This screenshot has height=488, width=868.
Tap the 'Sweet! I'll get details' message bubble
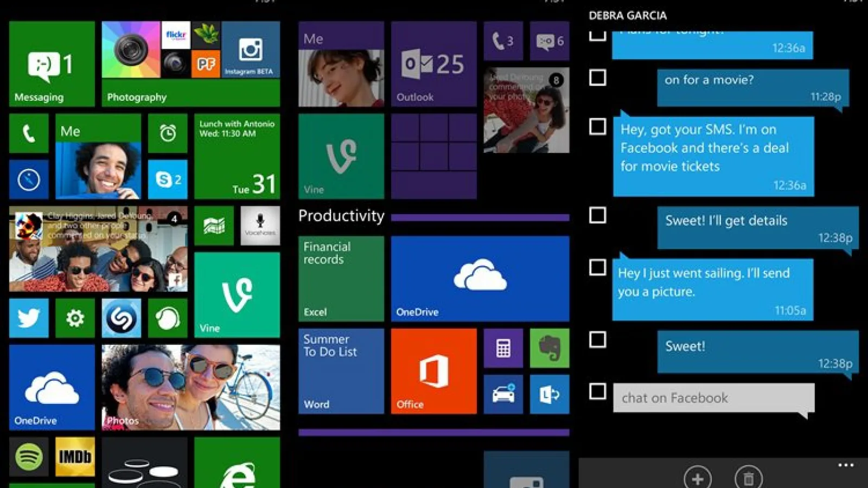(x=758, y=228)
